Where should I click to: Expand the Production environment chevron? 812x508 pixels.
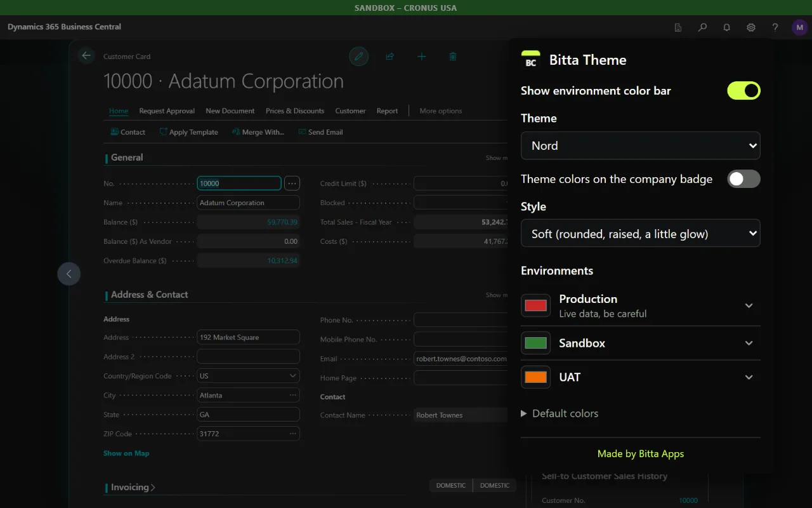point(749,305)
